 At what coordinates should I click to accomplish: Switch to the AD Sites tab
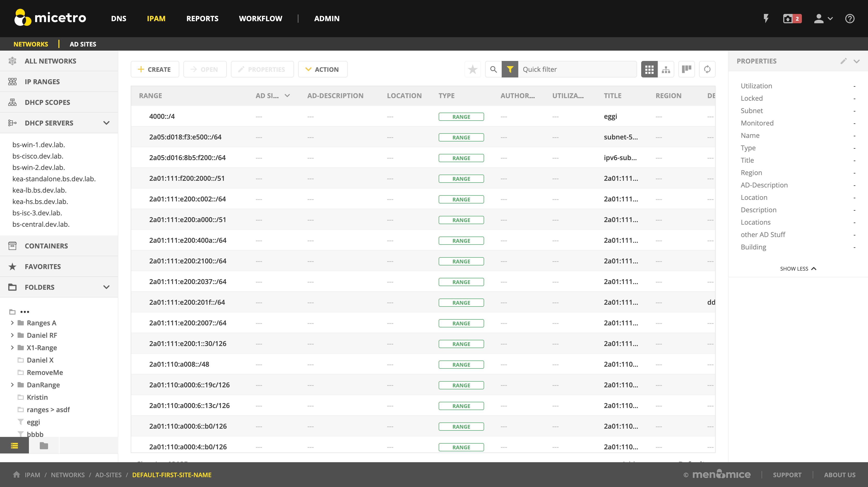click(x=83, y=44)
